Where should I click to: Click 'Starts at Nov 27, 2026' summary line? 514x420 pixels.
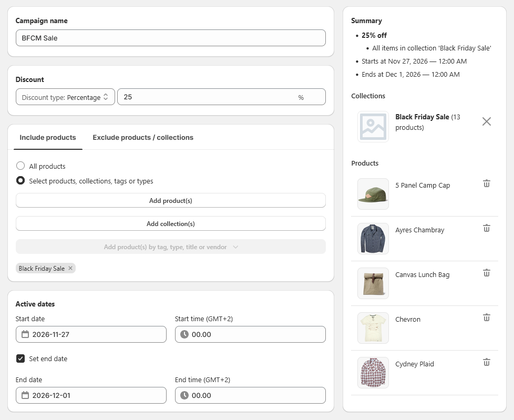414,62
